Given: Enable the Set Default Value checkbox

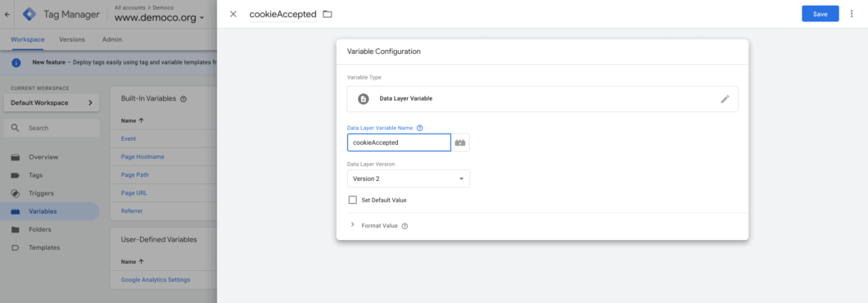Looking at the screenshot, I should click(353, 200).
